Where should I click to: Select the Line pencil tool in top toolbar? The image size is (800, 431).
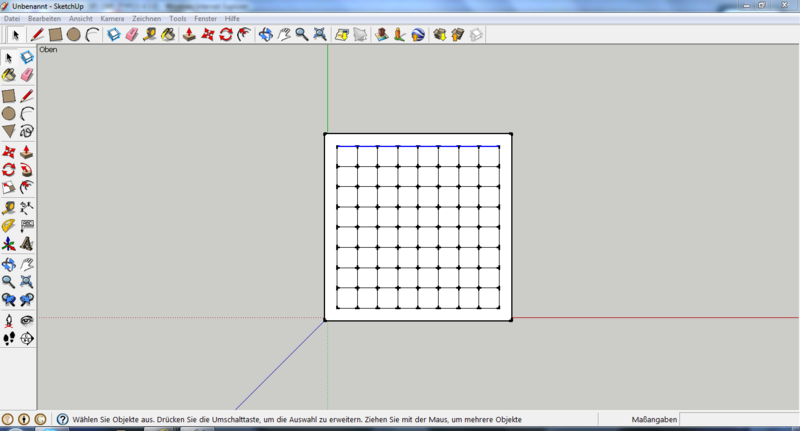pos(37,34)
